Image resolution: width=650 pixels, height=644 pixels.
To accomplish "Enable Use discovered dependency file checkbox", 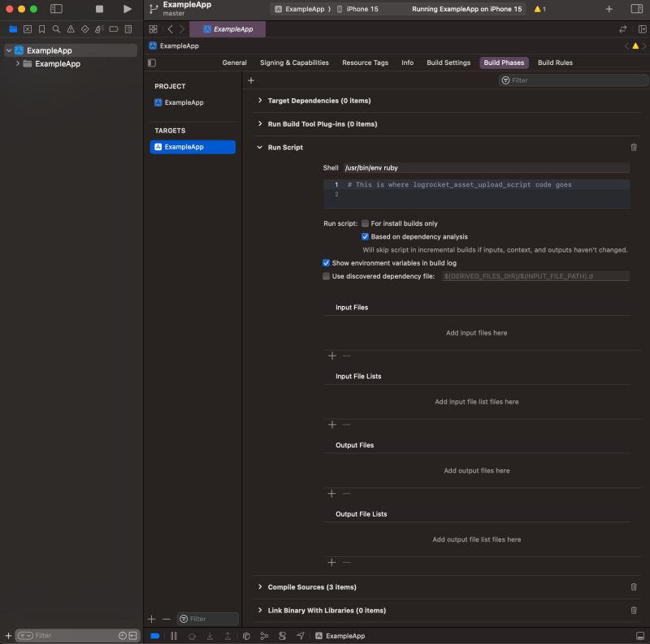I will [327, 276].
